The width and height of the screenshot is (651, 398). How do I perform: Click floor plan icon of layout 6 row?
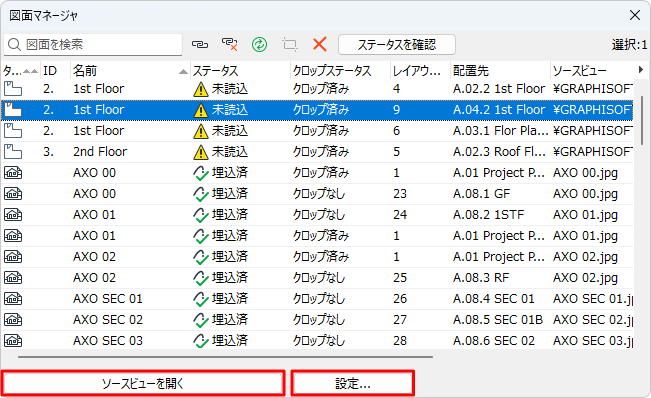tap(13, 131)
